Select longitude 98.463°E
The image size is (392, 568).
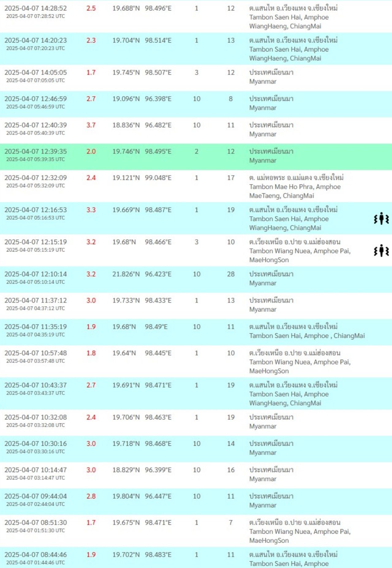[x=158, y=418]
